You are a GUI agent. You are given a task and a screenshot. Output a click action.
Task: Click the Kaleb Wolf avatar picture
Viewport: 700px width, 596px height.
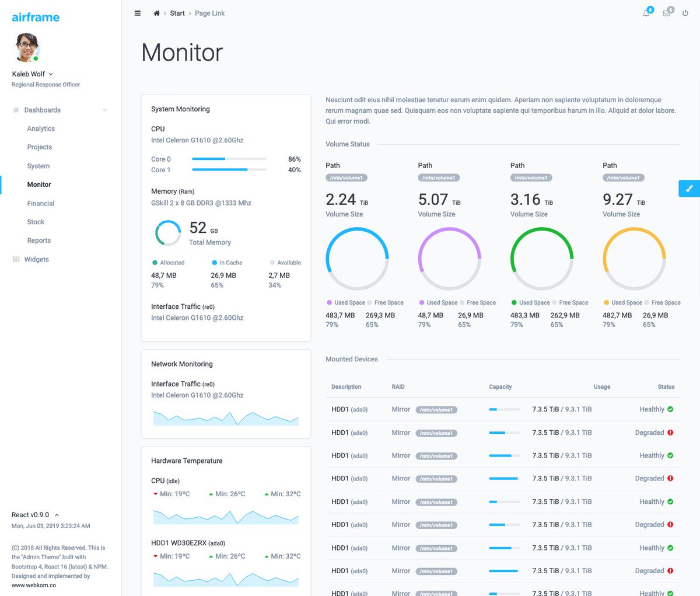(27, 48)
